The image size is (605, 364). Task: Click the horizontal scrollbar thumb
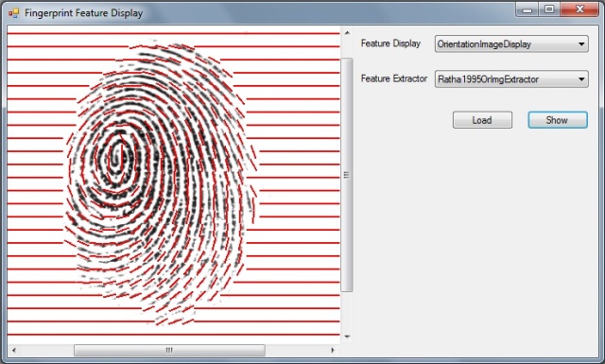(x=169, y=351)
